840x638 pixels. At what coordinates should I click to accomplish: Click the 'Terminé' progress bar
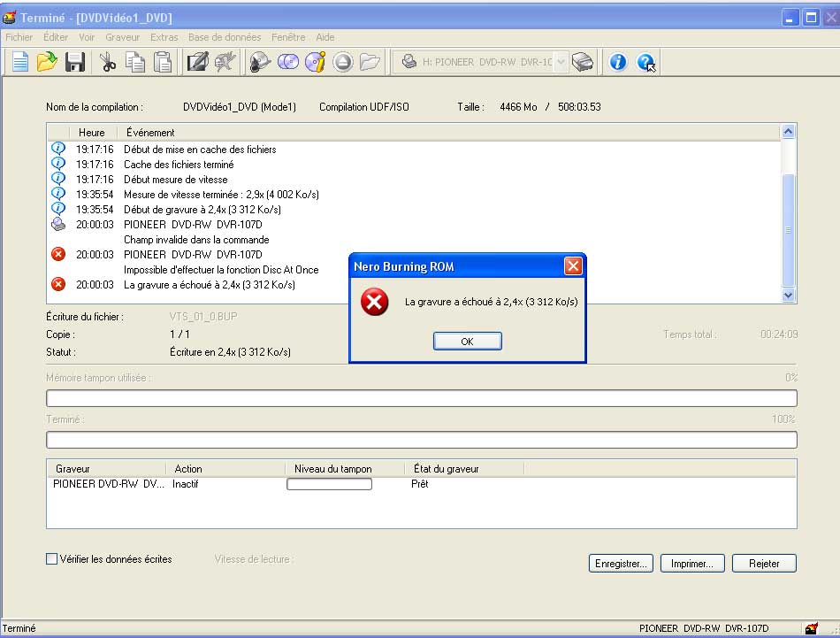tap(422, 440)
